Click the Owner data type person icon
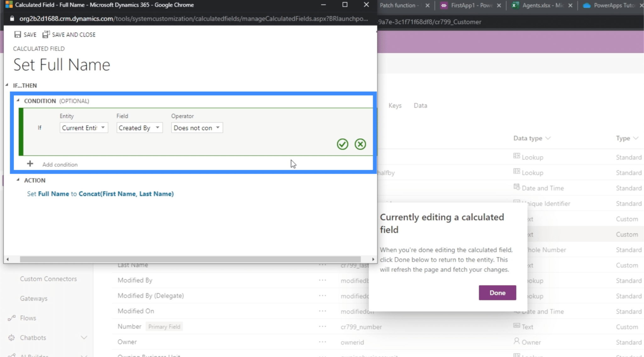The height and width of the screenshot is (357, 644). click(516, 341)
